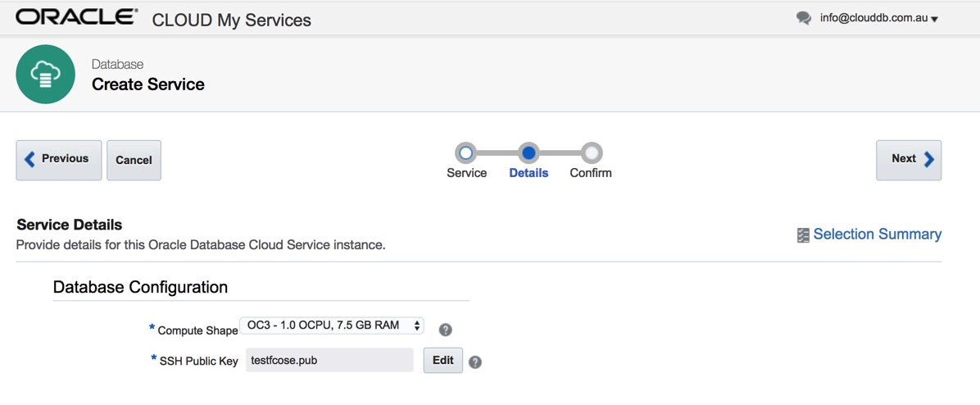Open the chat feedback bubbles icon
The height and width of the screenshot is (405, 980).
click(x=804, y=18)
